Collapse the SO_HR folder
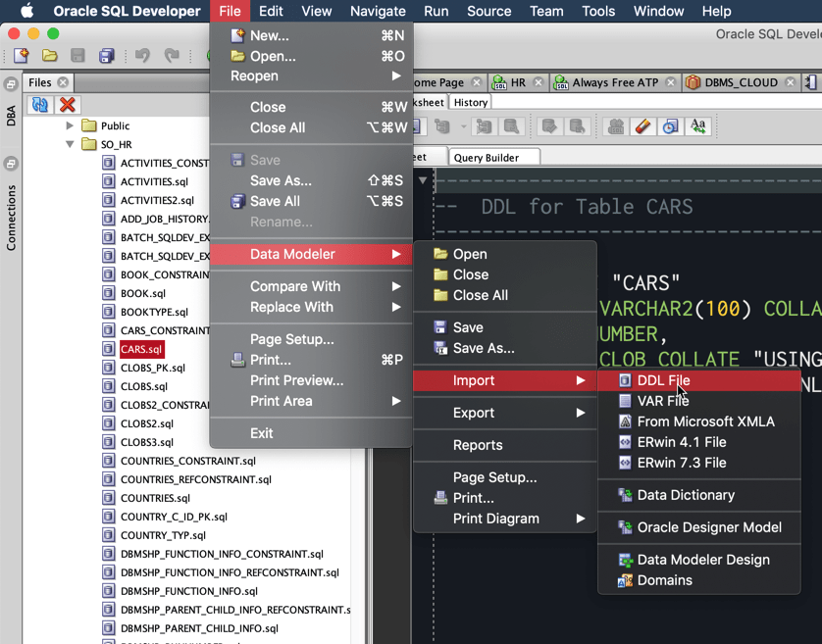This screenshot has width=822, height=644. pyautogui.click(x=70, y=144)
